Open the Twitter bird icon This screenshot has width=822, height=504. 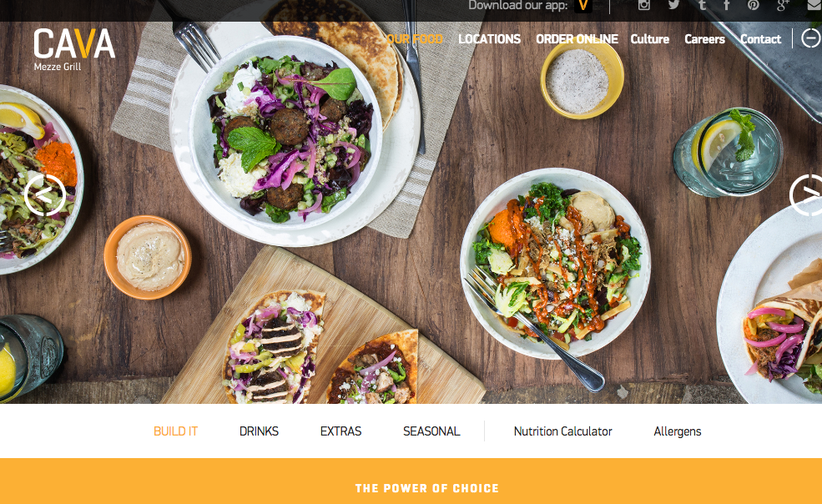coord(673,5)
